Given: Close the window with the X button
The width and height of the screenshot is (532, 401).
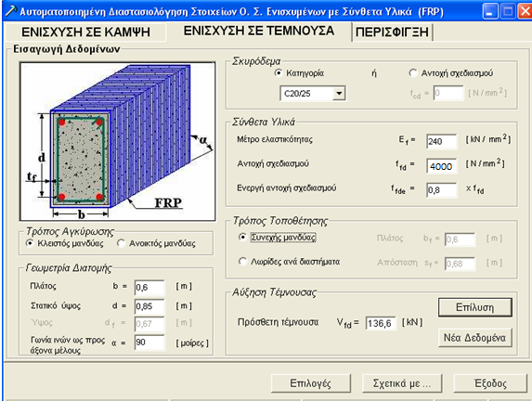Looking at the screenshot, I should (525, 11).
